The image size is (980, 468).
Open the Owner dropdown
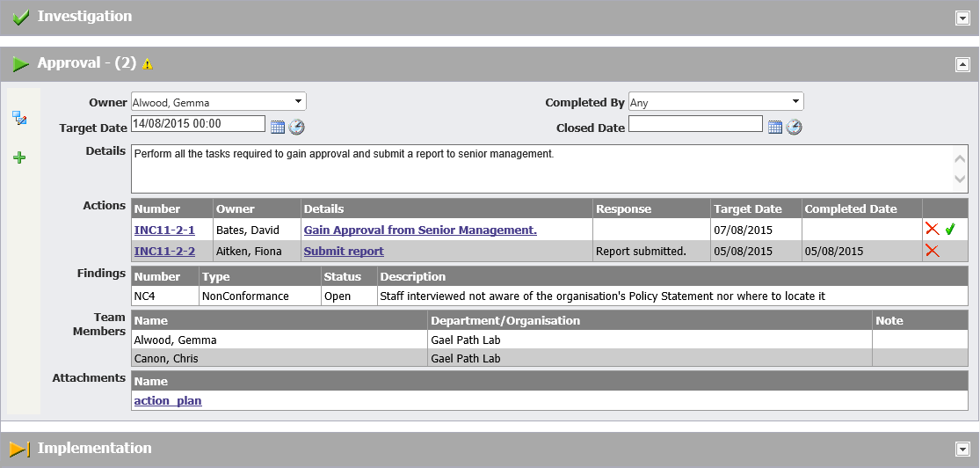click(219, 102)
